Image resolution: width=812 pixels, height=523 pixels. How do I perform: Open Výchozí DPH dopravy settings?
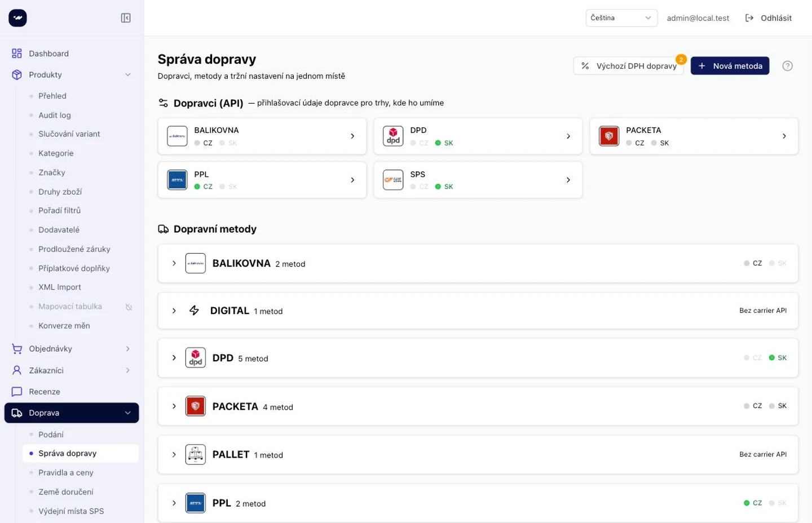628,66
